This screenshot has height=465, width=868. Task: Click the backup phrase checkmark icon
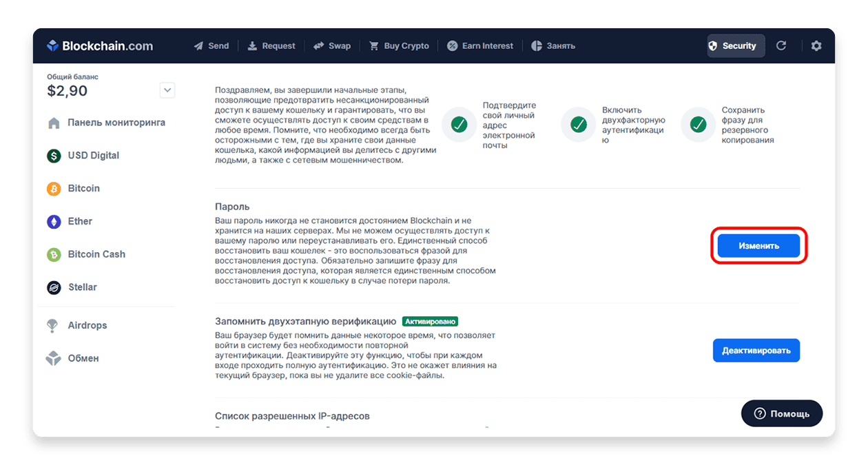pyautogui.click(x=699, y=125)
